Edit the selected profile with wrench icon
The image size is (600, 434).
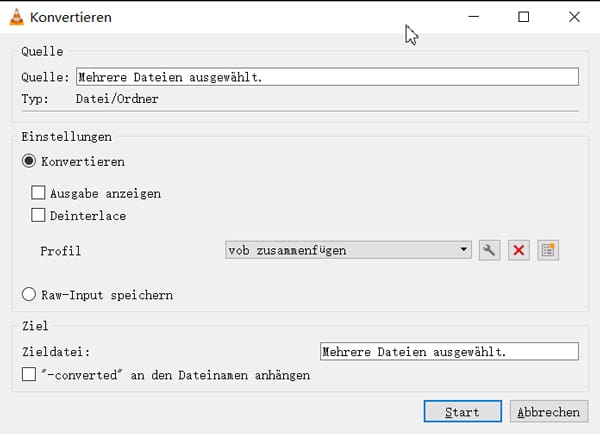[x=489, y=250]
